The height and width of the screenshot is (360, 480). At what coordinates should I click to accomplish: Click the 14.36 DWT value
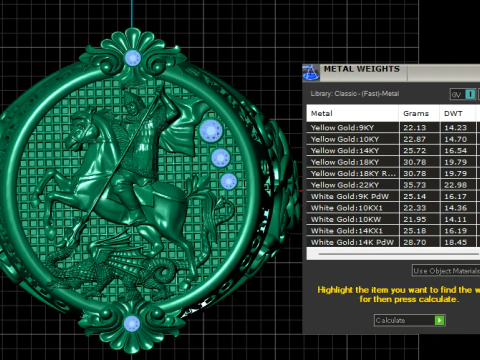click(x=455, y=208)
